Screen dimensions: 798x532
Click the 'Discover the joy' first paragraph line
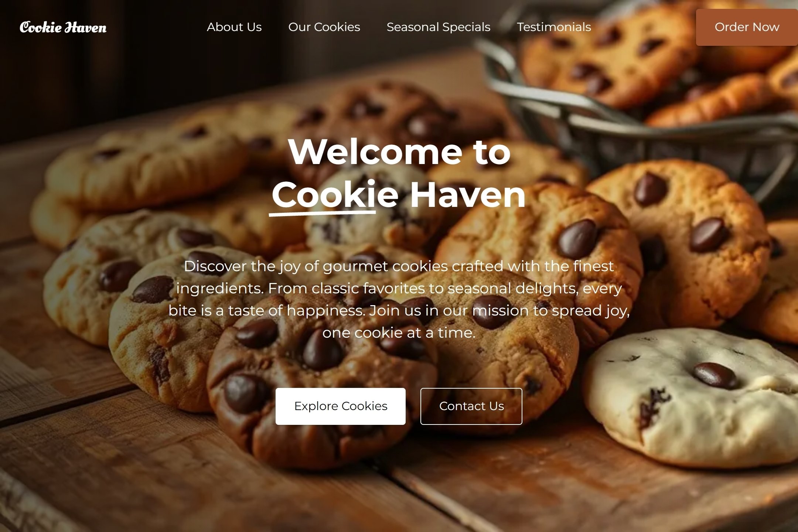[399, 266]
